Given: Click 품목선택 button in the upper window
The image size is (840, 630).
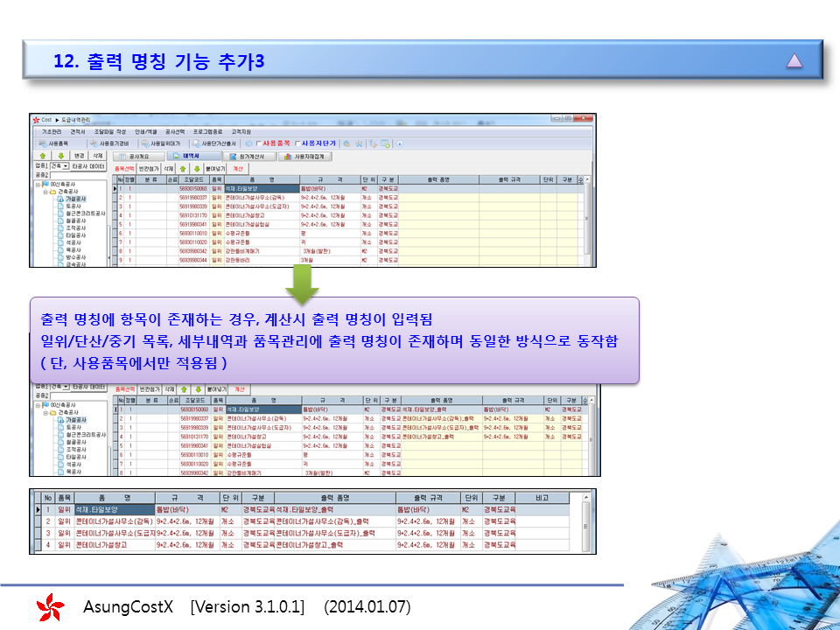Looking at the screenshot, I should [x=124, y=169].
